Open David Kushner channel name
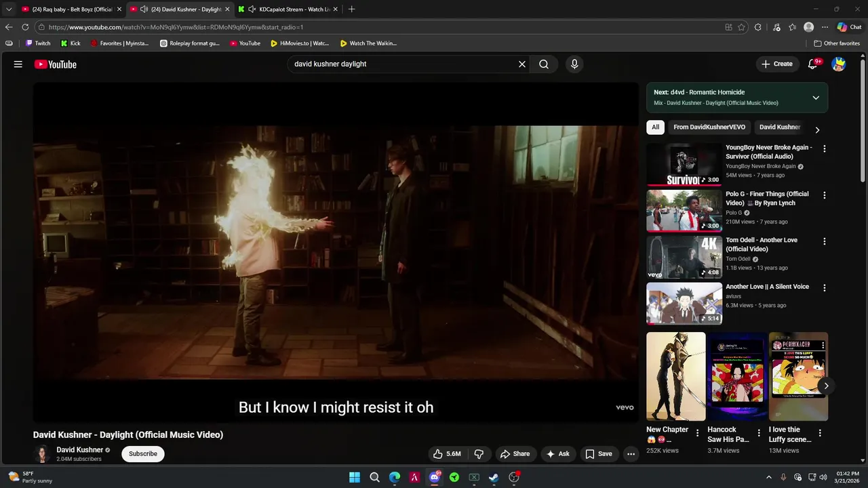Viewport: 868px width, 488px height. (x=79, y=450)
